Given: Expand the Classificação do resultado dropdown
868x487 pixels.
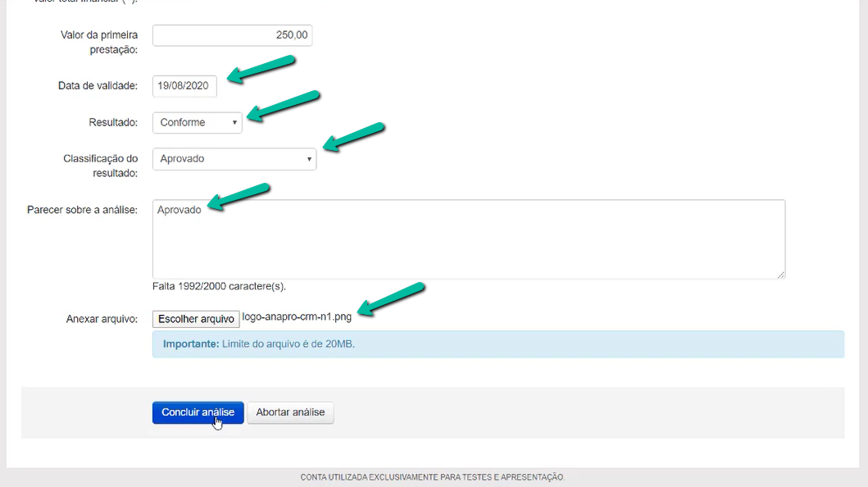Looking at the screenshot, I should point(234,158).
